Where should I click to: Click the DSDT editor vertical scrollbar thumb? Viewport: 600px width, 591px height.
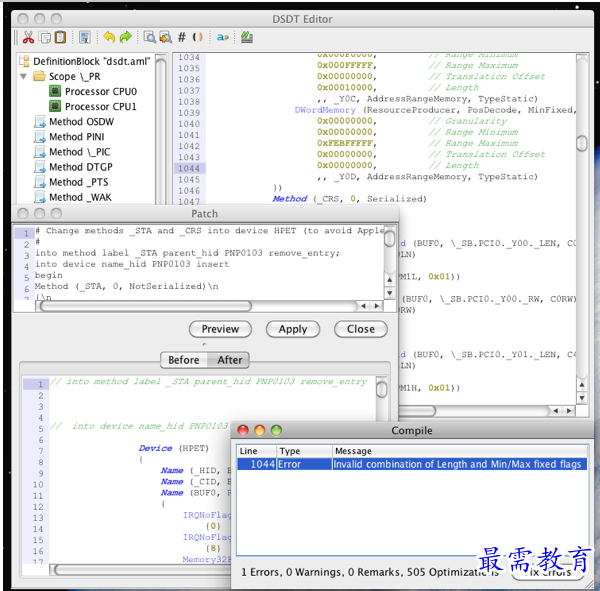coord(582,143)
